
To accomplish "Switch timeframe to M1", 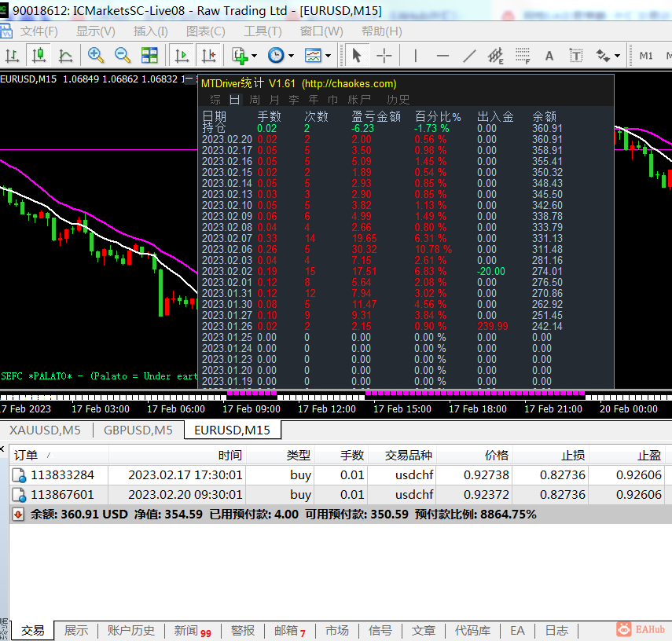I will pos(646,56).
